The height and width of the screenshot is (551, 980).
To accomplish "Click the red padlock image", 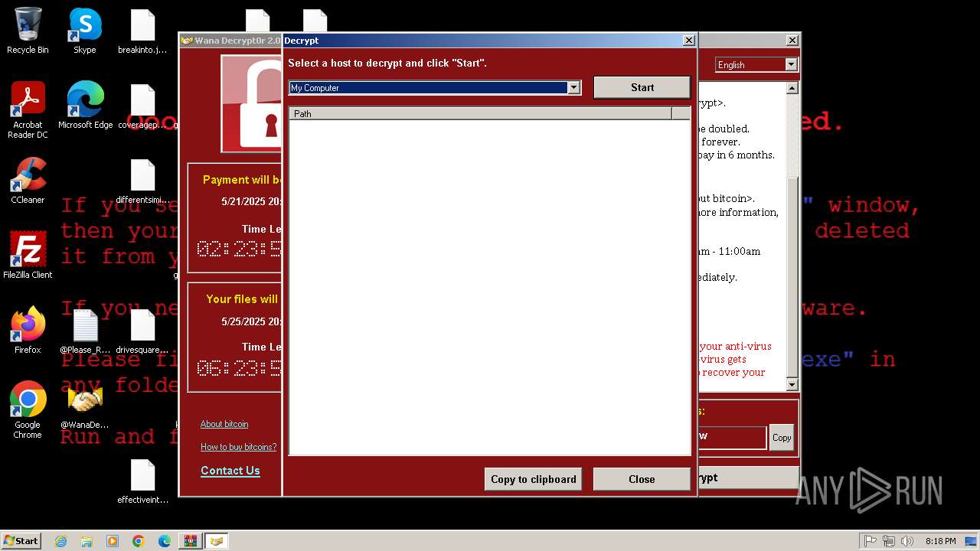I will [x=252, y=104].
